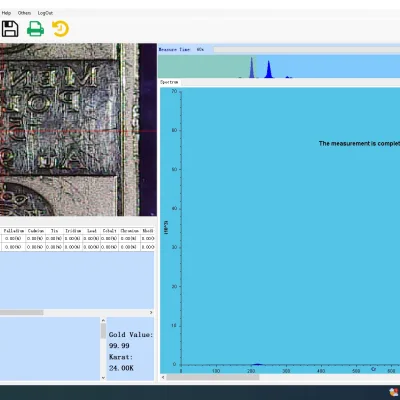Open the Others menu

[24, 13]
